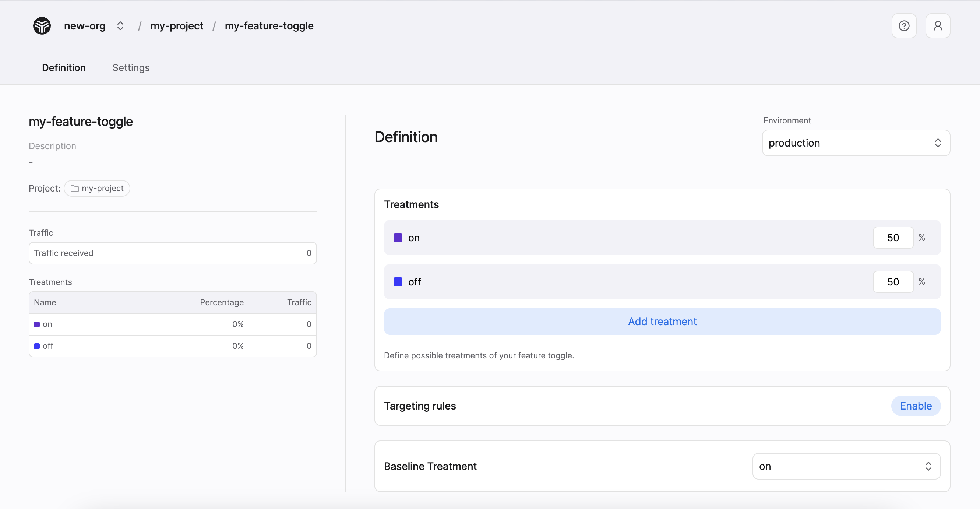
Task: Click the 'off' treatment percentage field
Action: [x=893, y=282]
